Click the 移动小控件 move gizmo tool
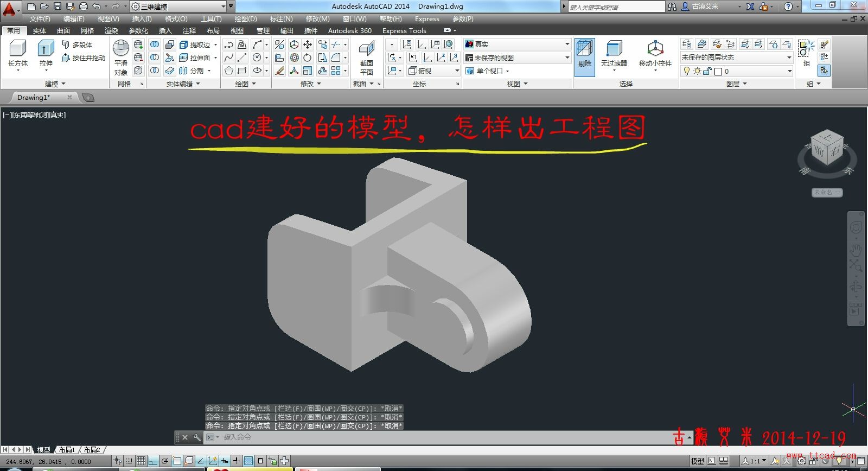Image resolution: width=868 pixels, height=471 pixels. pyautogui.click(x=655, y=54)
